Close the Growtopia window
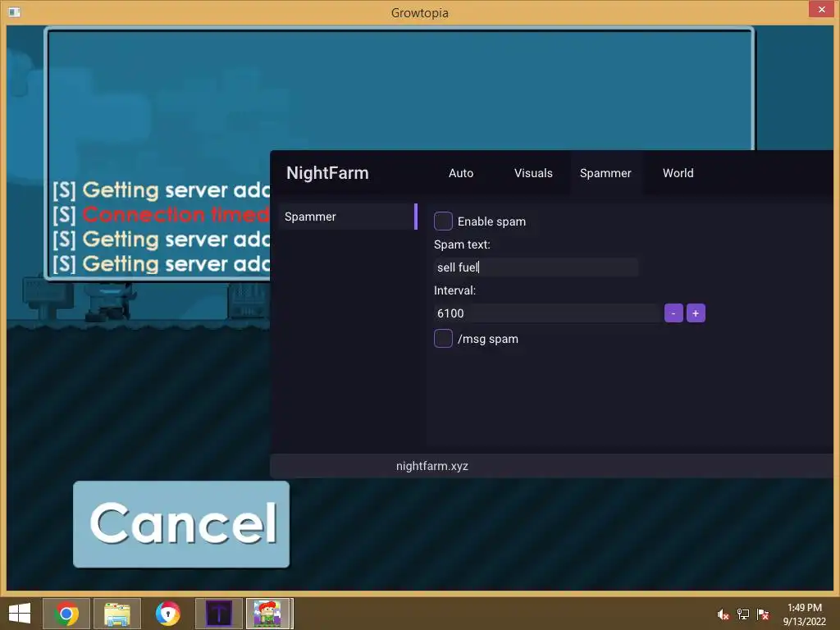Screen dimensions: 840x630 822,9
